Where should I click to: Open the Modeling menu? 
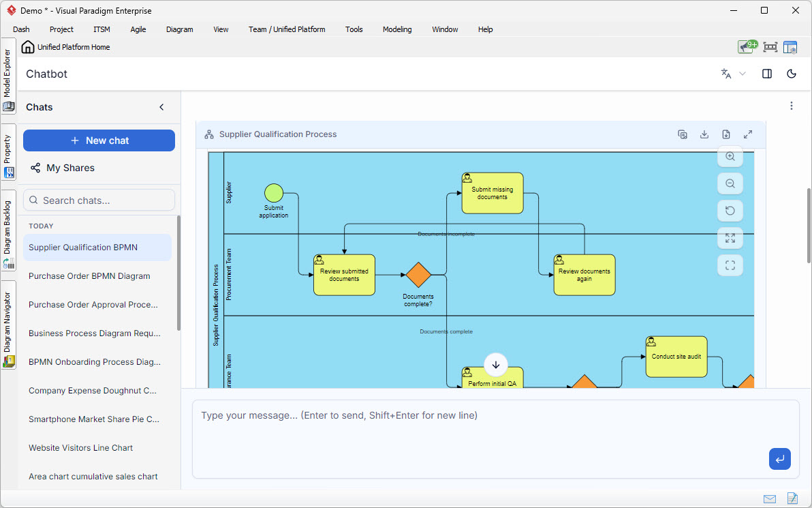(397, 29)
